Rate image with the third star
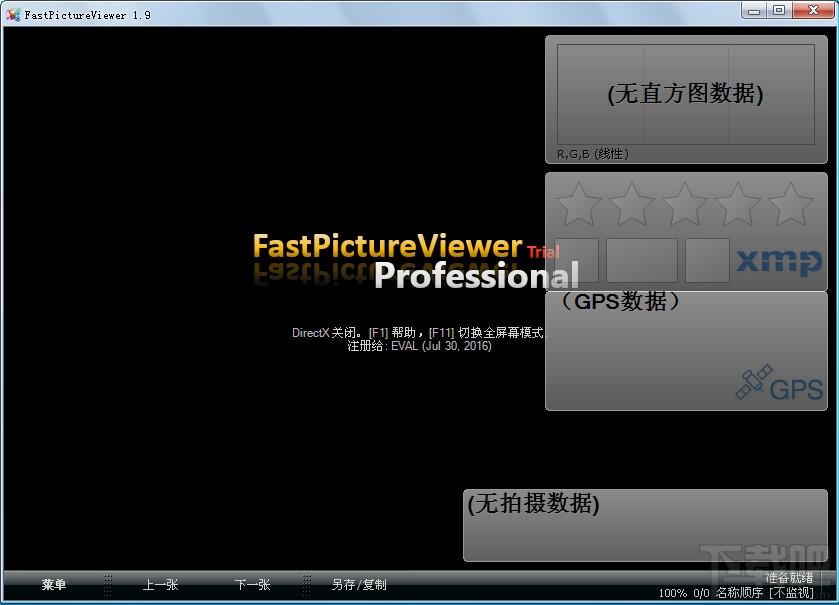 pos(685,204)
